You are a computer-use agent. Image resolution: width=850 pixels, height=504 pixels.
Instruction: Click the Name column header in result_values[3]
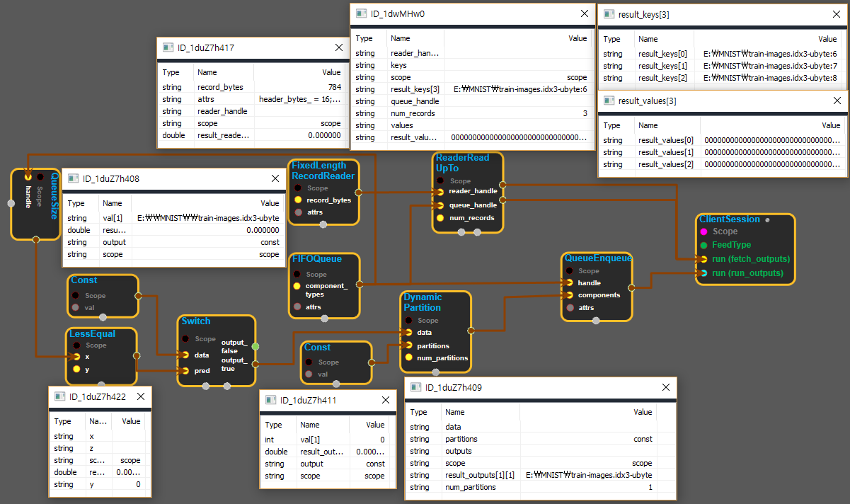pos(648,125)
